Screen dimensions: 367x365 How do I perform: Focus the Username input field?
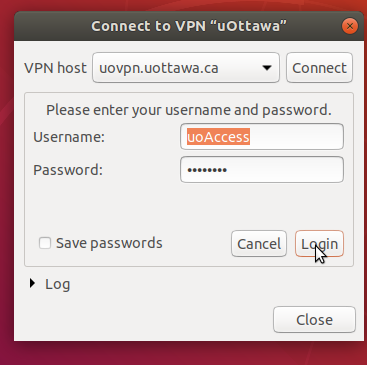coord(262,137)
